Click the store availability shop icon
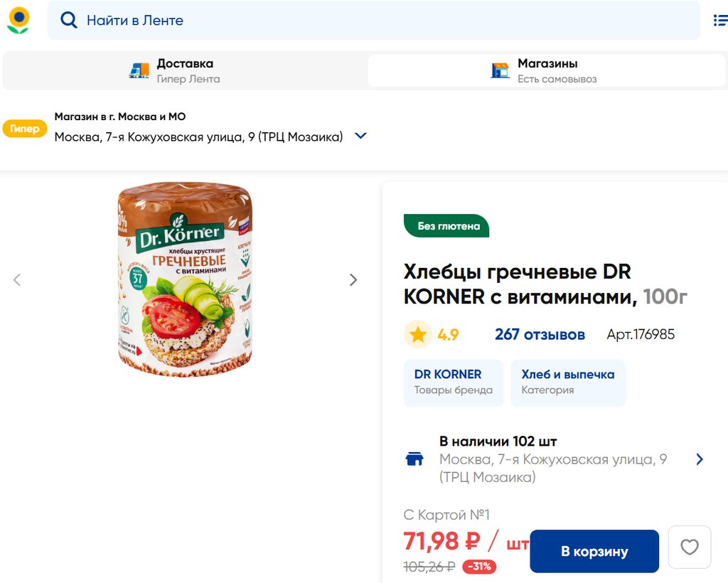This screenshot has height=583, width=728. tap(414, 459)
